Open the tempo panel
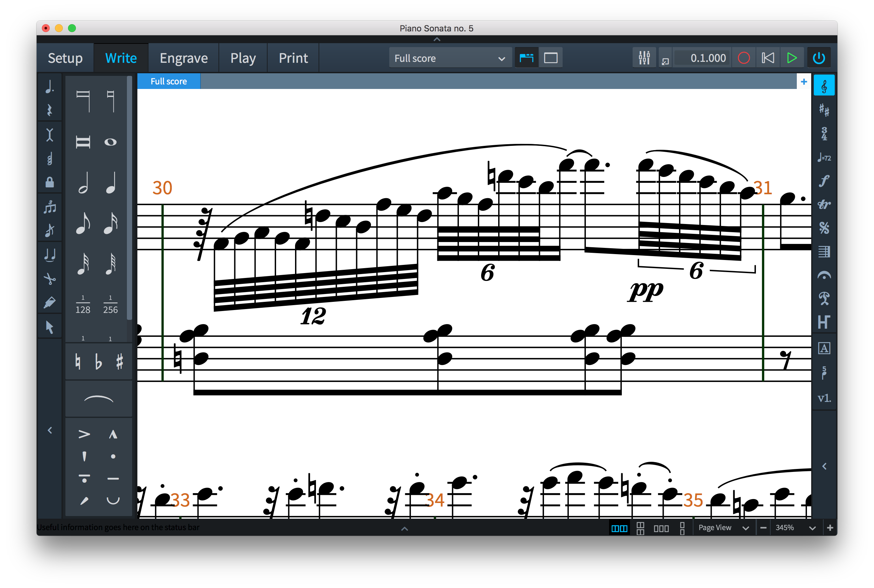The height and width of the screenshot is (588, 874). pos(824,158)
